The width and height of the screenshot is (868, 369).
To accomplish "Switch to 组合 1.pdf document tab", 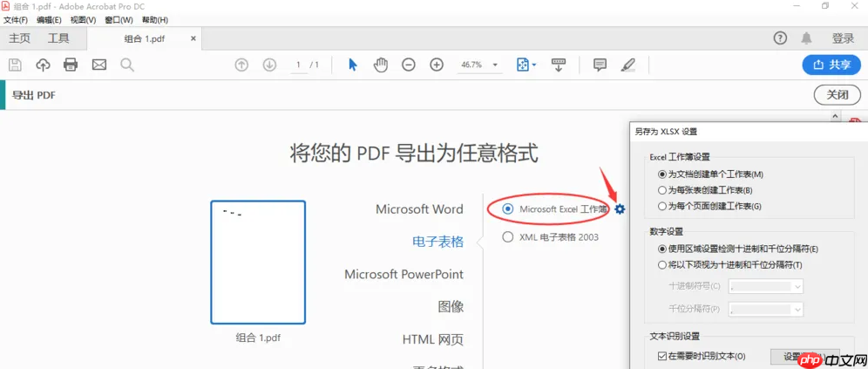I will click(x=145, y=38).
